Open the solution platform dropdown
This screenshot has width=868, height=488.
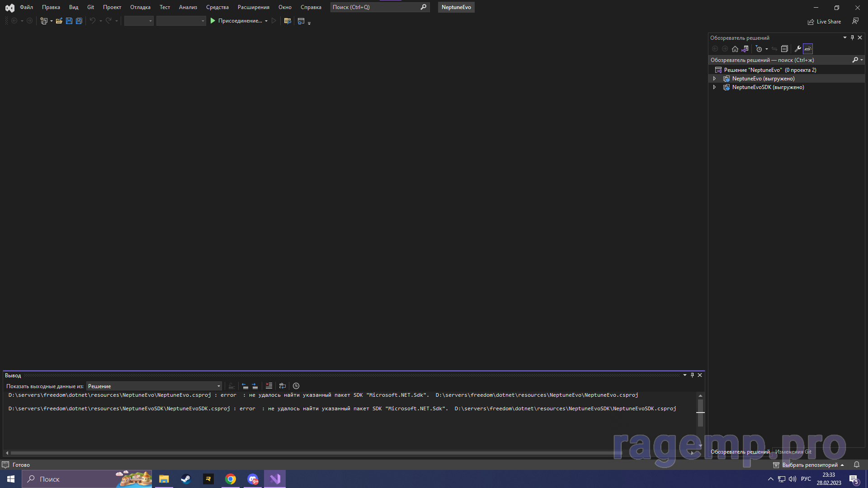pos(181,21)
